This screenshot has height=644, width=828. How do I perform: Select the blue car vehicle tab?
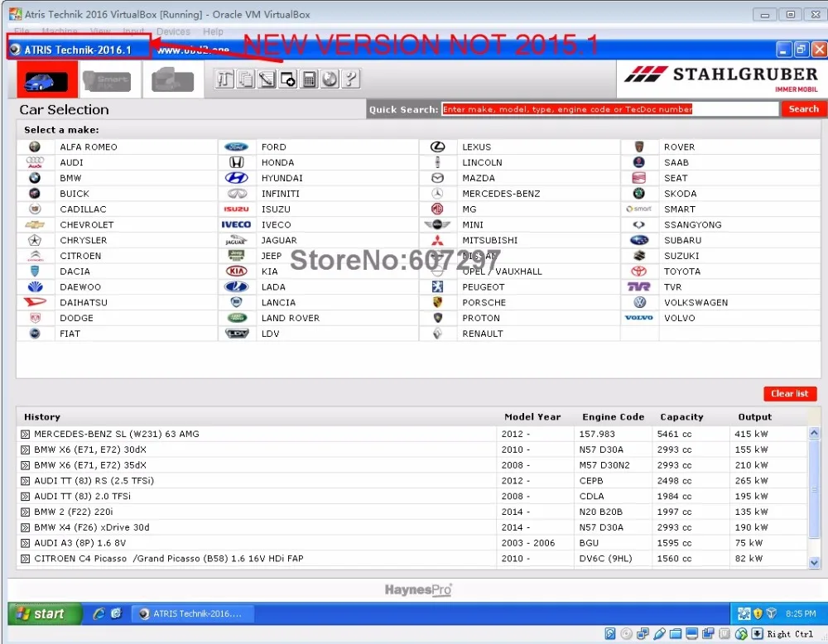[47, 79]
